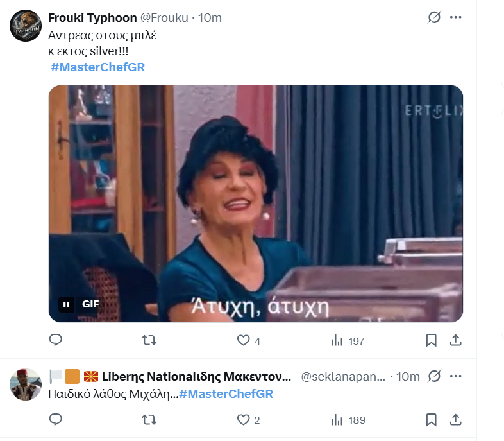Bookmark the seklanapan tweet
504x441 pixels.
[x=431, y=420]
